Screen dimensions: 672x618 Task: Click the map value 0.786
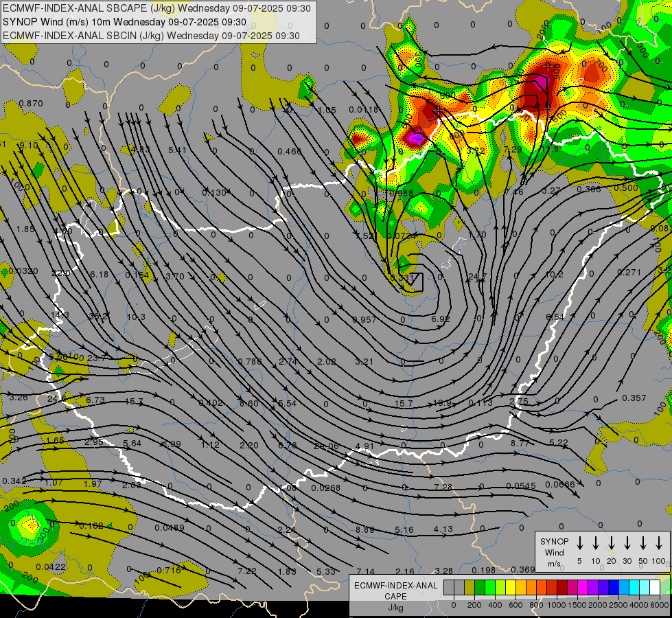[x=249, y=362]
